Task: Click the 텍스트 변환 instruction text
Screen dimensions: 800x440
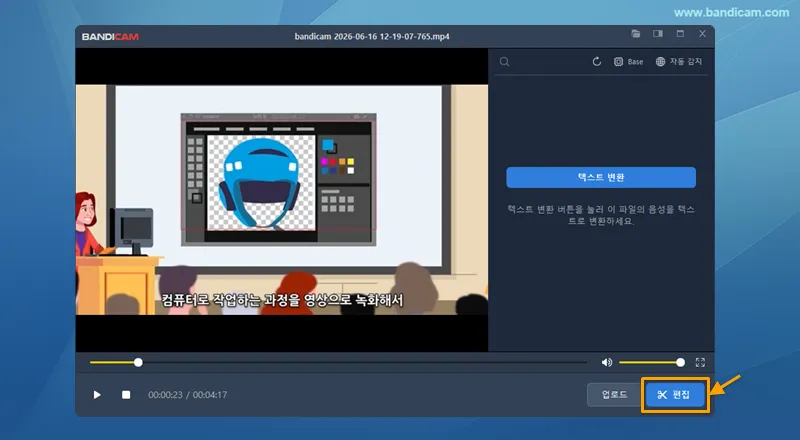Action: [x=601, y=215]
